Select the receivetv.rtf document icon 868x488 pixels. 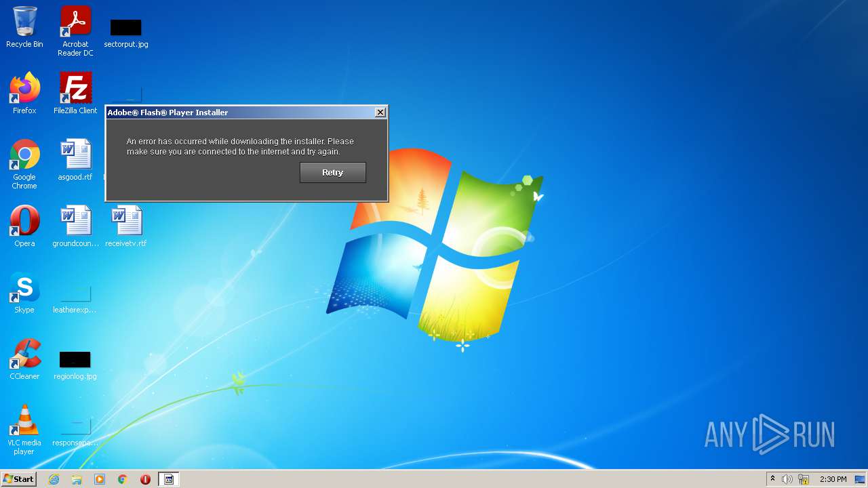126,226
